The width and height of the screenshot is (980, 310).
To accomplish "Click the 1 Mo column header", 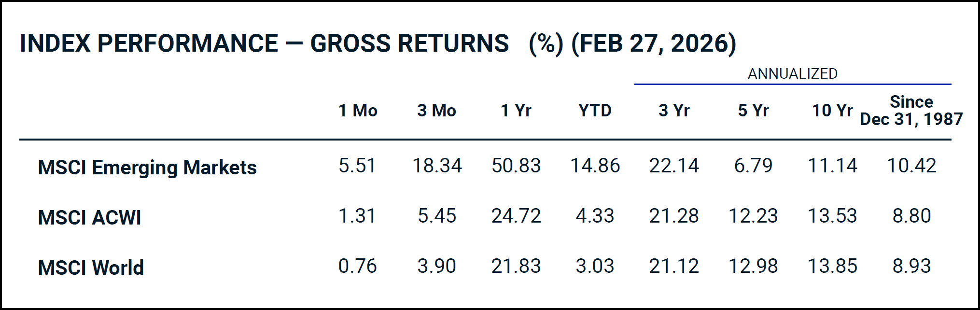I will point(358,111).
